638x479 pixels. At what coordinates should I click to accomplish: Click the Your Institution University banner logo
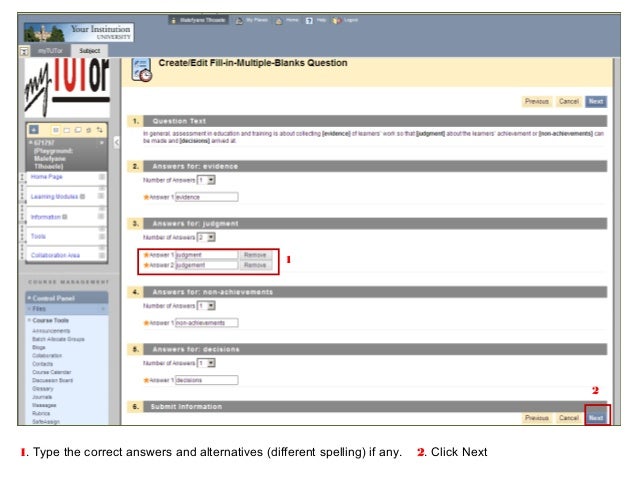pos(79,33)
